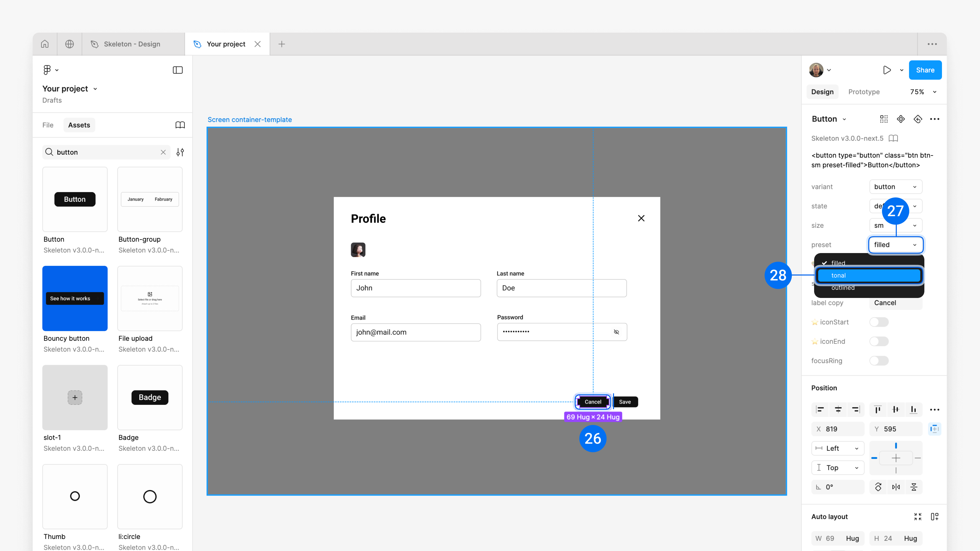Click the blue Share button
The height and width of the screenshot is (551, 980).
click(925, 70)
